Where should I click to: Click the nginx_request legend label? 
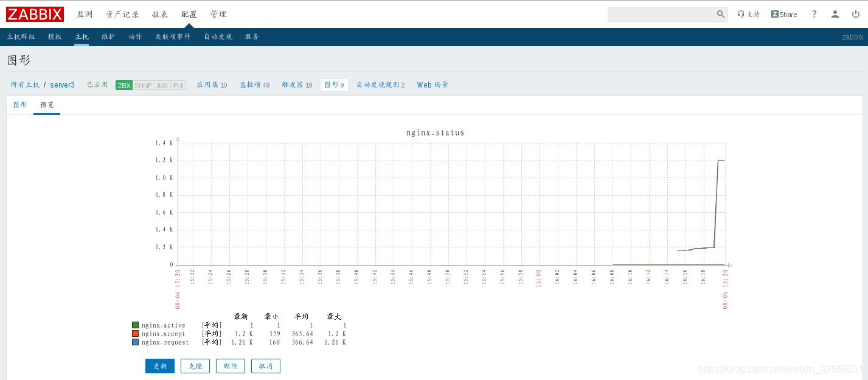pyautogui.click(x=165, y=342)
